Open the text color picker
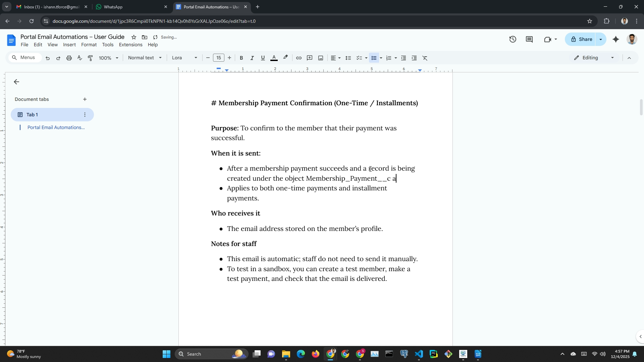 tap(274, 58)
